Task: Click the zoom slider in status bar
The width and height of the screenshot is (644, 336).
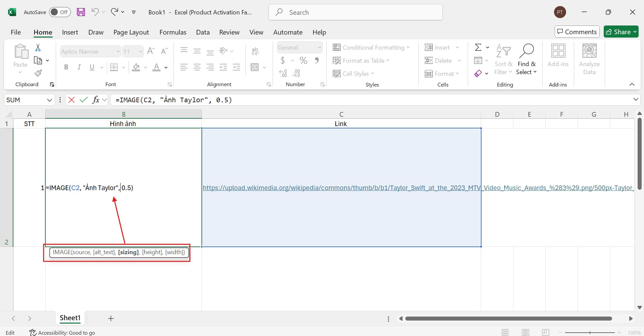Action: click(590, 333)
